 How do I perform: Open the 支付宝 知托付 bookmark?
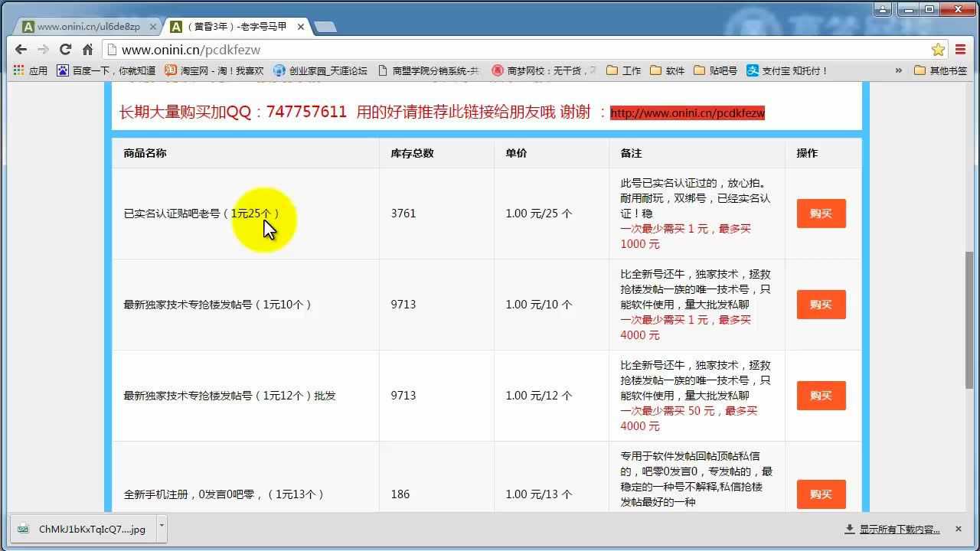(x=788, y=70)
